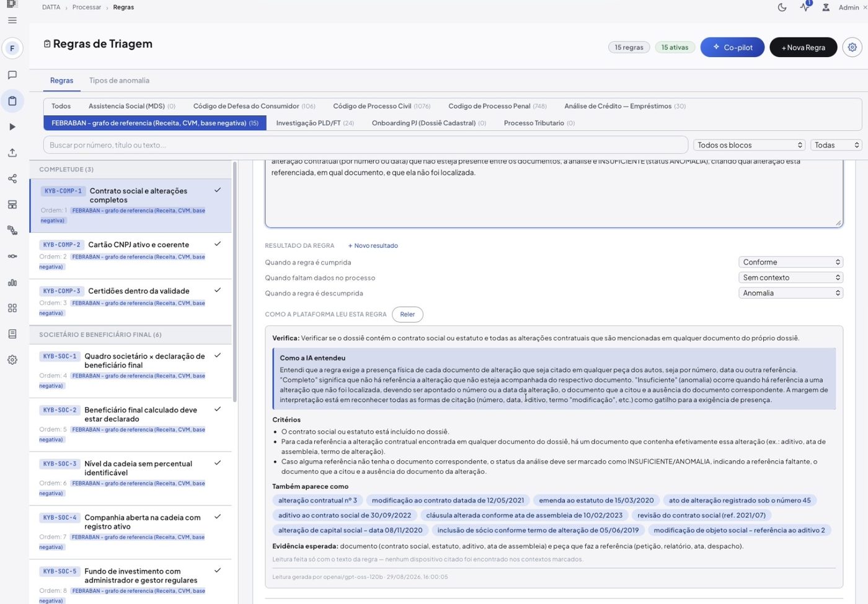
Task: Toggle the checkmark on rule KYB-SOC-3
Action: click(x=218, y=463)
